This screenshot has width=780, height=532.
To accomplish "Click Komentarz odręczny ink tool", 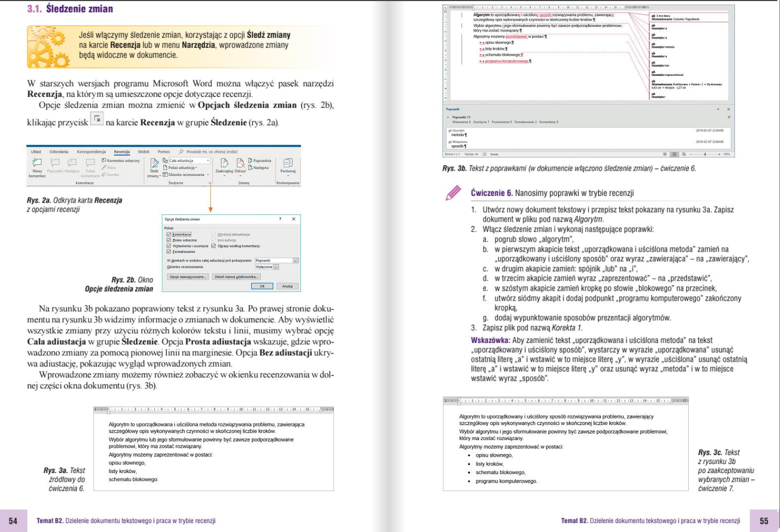I will (121, 161).
